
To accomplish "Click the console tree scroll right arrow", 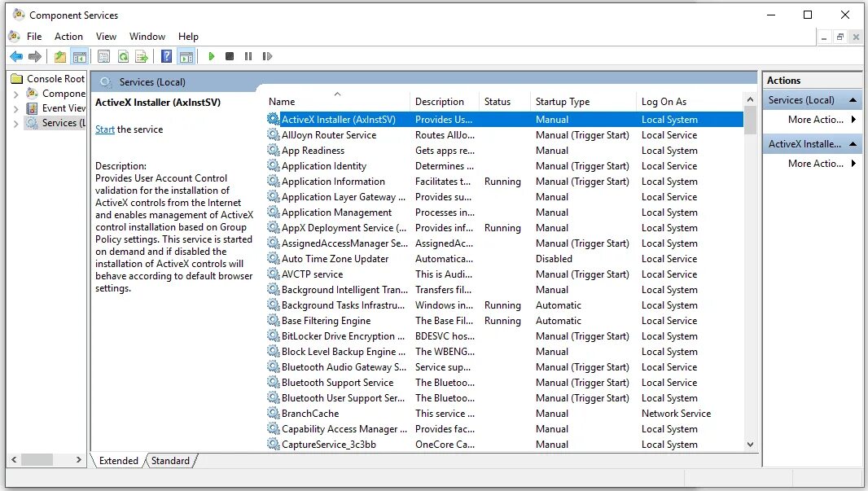I will (79, 459).
